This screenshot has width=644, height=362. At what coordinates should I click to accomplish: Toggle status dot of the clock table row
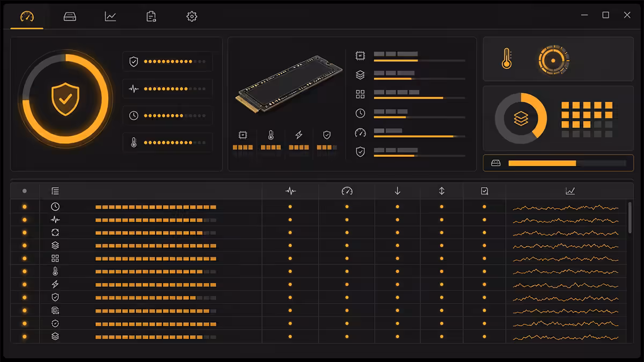click(24, 206)
